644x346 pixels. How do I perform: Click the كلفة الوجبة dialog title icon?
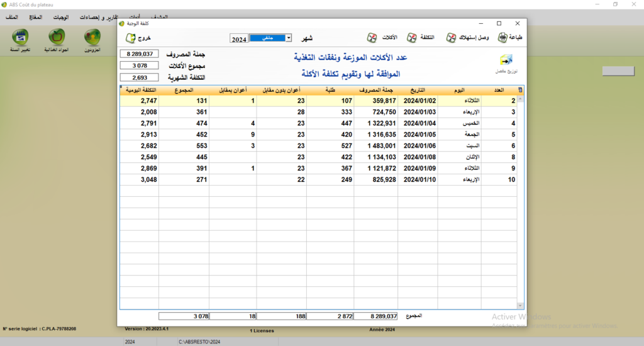(121, 23)
